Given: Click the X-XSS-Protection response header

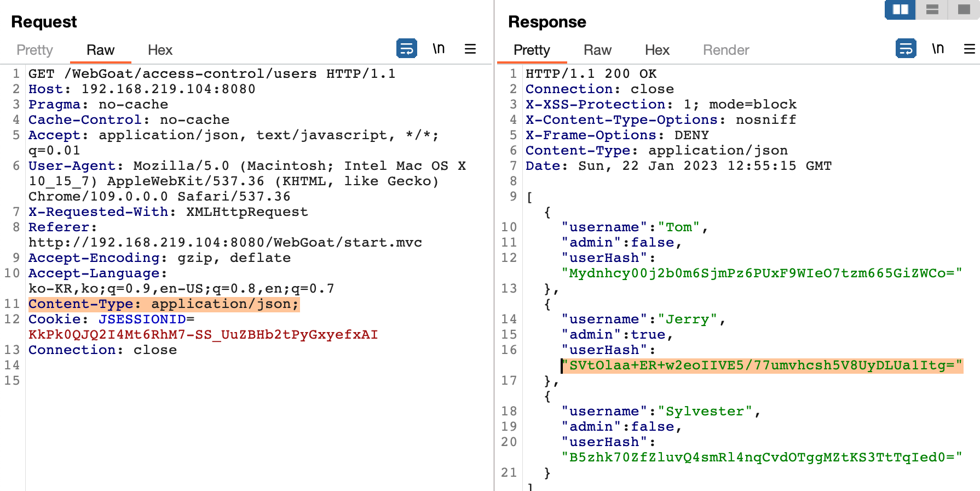Looking at the screenshot, I should tap(661, 104).
